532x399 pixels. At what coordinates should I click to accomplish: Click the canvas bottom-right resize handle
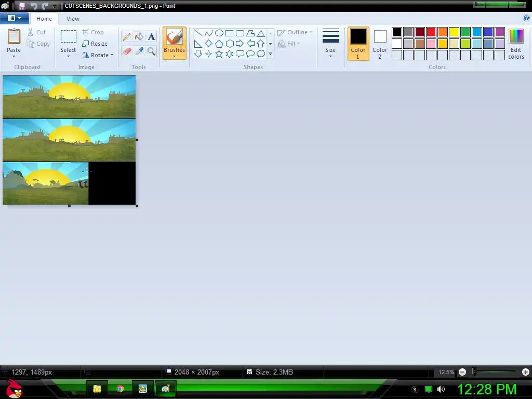click(x=137, y=206)
